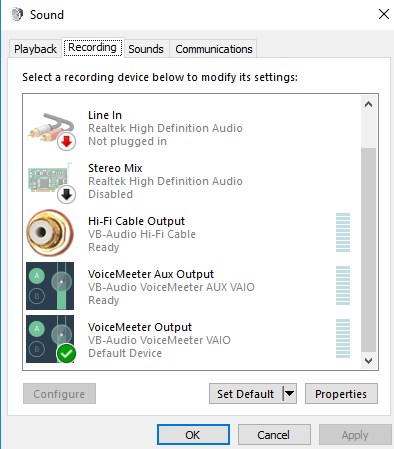Select the Hi-Fi Cable Output connector icon

[x=50, y=233]
